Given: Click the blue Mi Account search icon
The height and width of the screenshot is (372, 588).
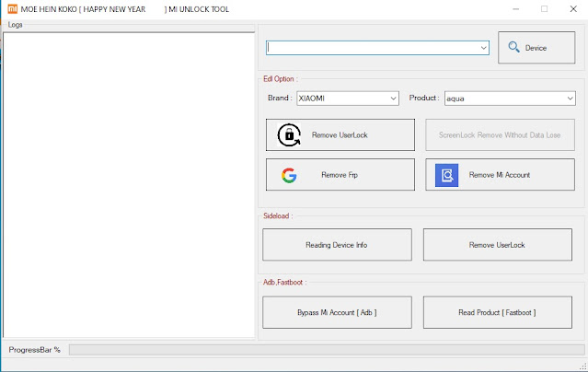Looking at the screenshot, I should tap(446, 175).
